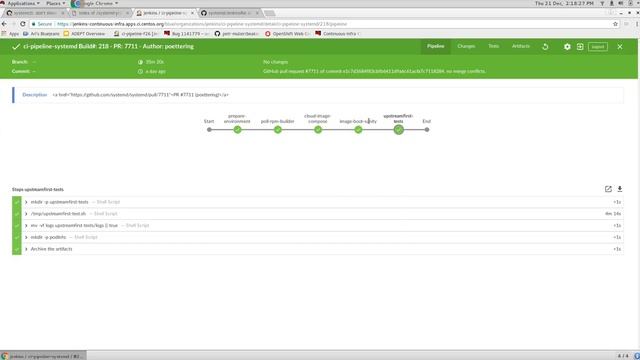
Task: Open the Places menu in the top panel
Action: 55,3
